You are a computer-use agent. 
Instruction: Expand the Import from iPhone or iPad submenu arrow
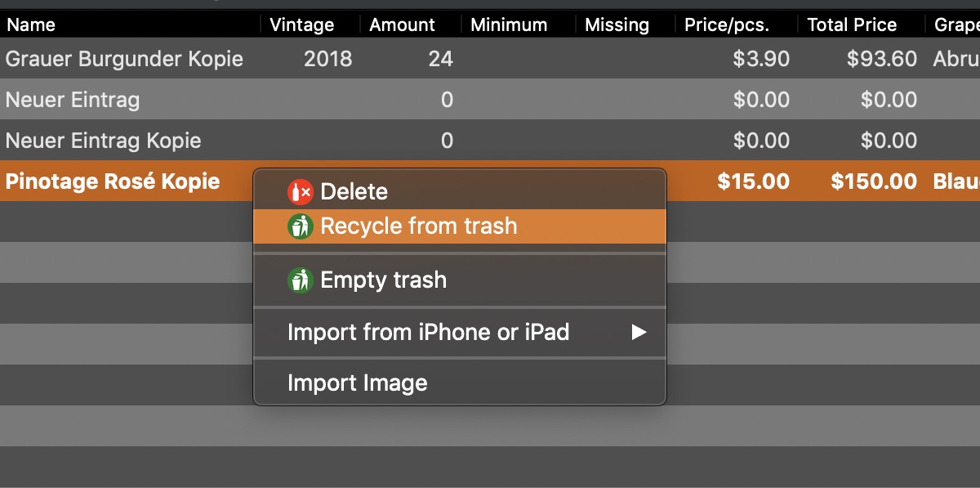coord(639,333)
